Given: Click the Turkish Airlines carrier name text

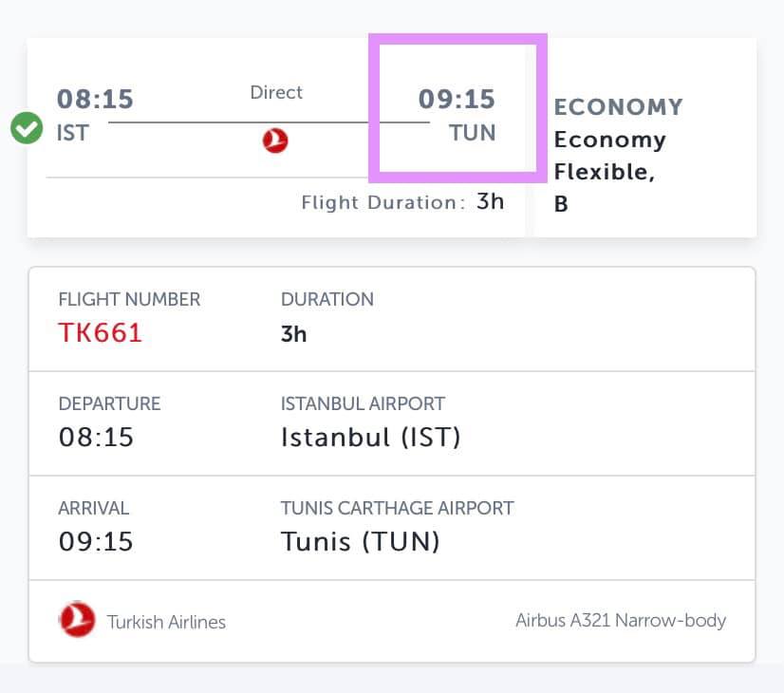Looking at the screenshot, I should pos(166,622).
